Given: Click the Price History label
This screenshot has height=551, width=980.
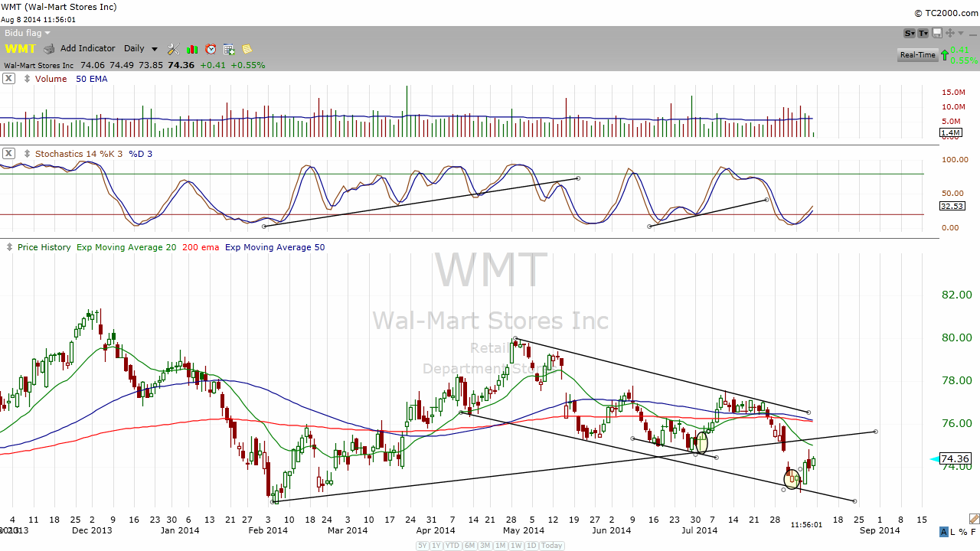Looking at the screenshot, I should (x=44, y=247).
